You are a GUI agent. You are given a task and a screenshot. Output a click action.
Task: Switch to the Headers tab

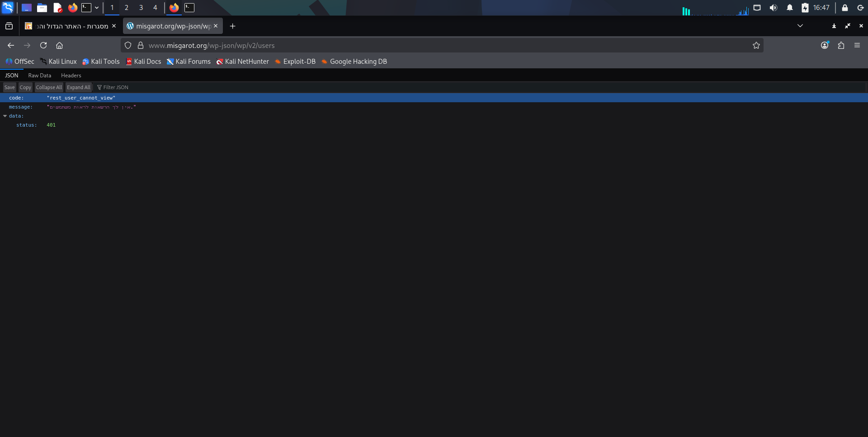(x=71, y=76)
